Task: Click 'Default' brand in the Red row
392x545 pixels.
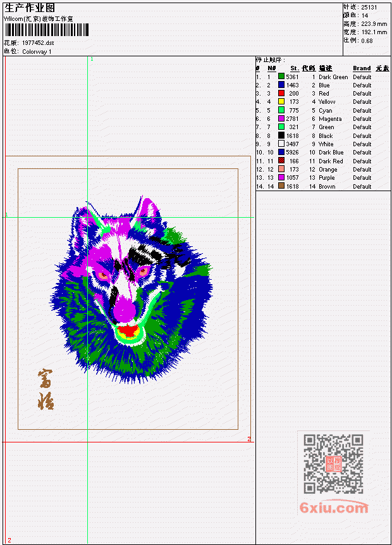Action: (x=362, y=94)
